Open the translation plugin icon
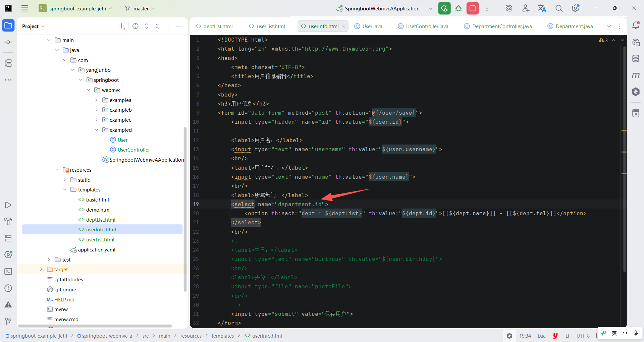 [x=542, y=8]
